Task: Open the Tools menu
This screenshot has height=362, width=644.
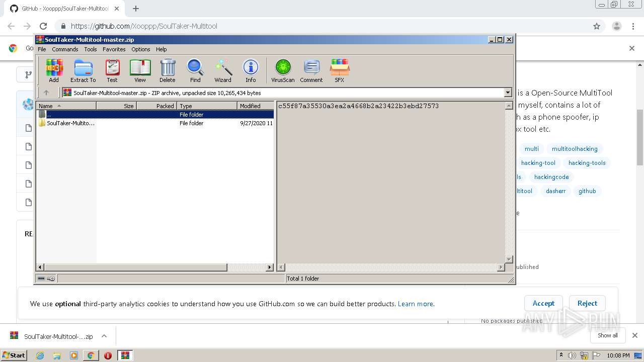Action: (91, 49)
